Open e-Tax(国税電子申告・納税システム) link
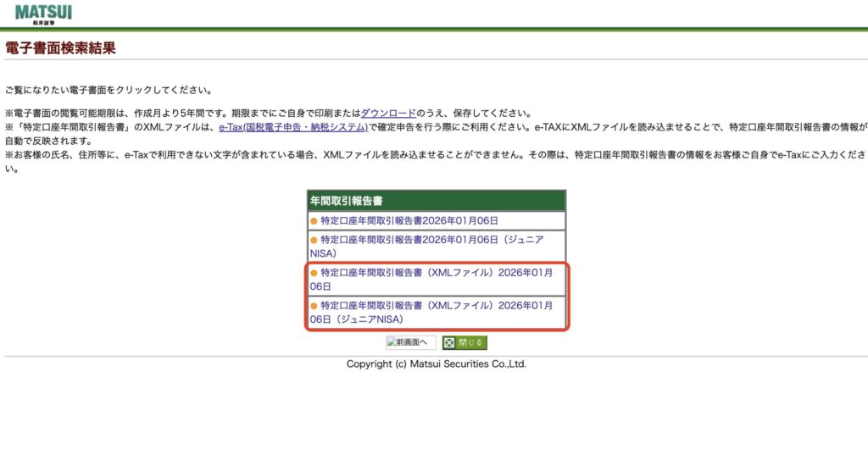868x466 pixels. (292, 127)
